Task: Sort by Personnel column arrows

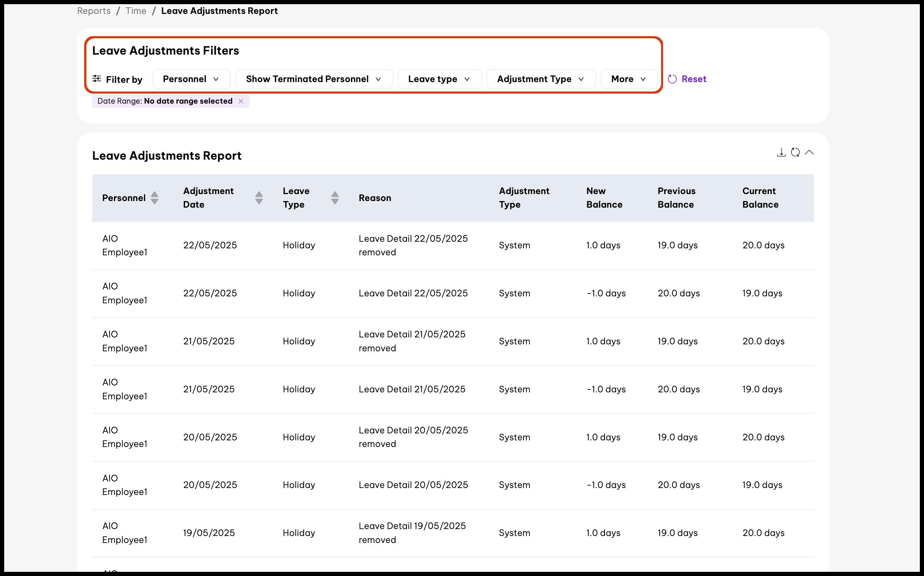Action: click(154, 198)
